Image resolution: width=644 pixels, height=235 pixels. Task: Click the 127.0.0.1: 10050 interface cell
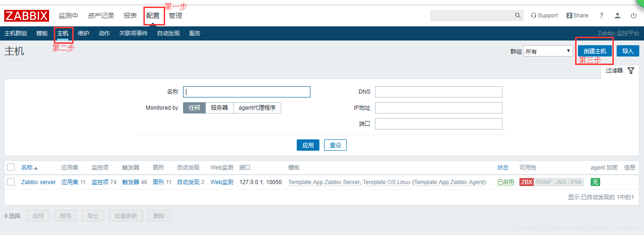[x=260, y=182]
